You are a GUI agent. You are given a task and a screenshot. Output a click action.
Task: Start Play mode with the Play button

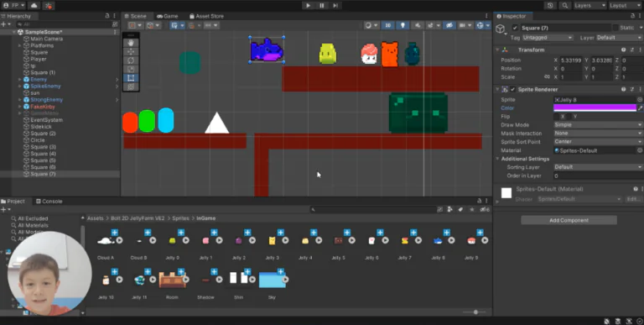point(308,5)
